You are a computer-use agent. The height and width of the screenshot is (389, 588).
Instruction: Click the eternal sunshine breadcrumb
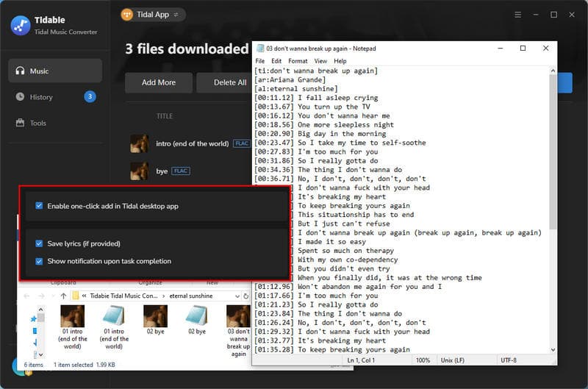coord(191,296)
